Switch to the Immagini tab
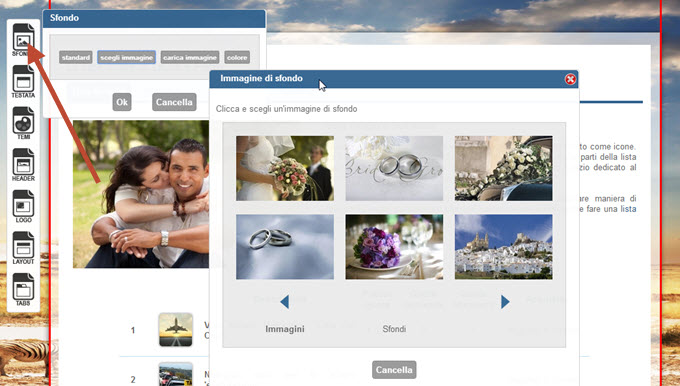 click(x=285, y=329)
